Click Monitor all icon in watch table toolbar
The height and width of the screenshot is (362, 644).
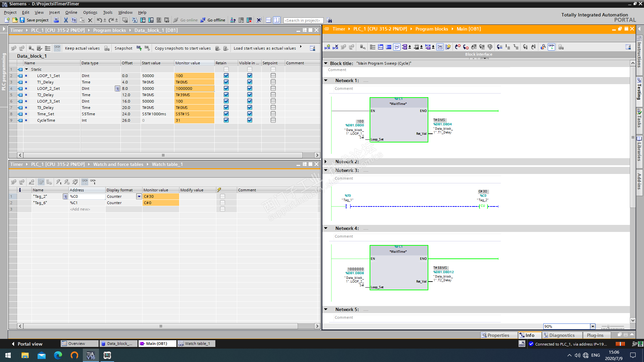click(85, 182)
